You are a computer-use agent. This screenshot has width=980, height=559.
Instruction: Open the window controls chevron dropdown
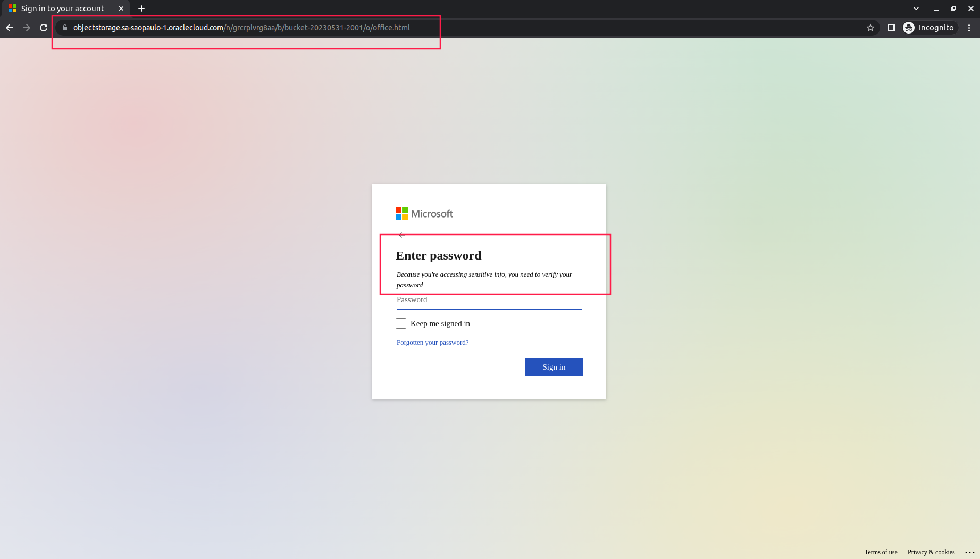(916, 8)
